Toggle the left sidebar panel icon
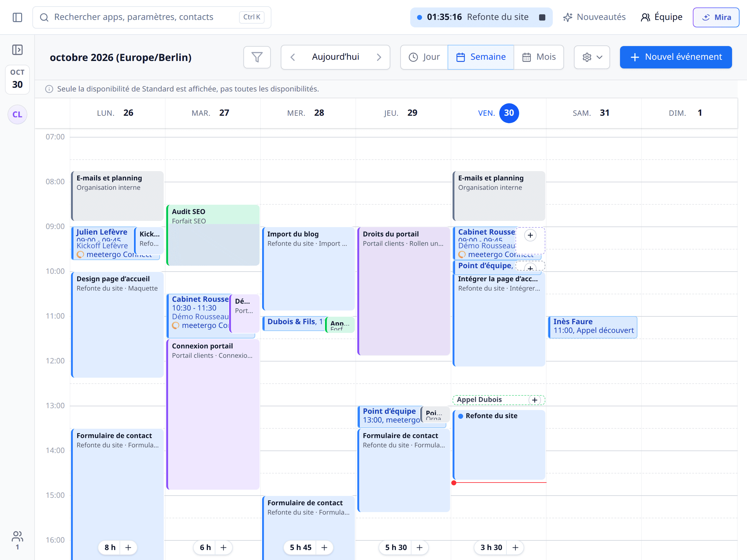747x560 pixels. point(17,17)
